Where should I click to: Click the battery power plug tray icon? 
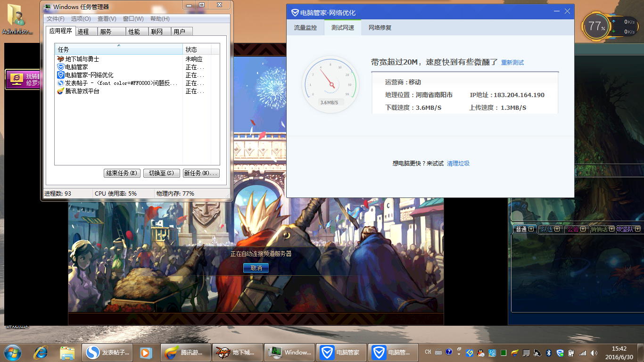pos(571,353)
